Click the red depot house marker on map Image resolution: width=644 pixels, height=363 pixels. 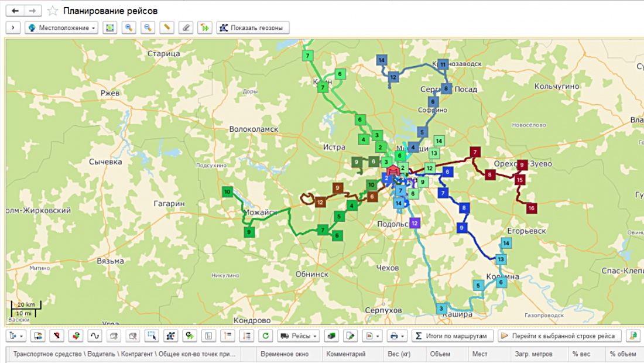click(393, 171)
